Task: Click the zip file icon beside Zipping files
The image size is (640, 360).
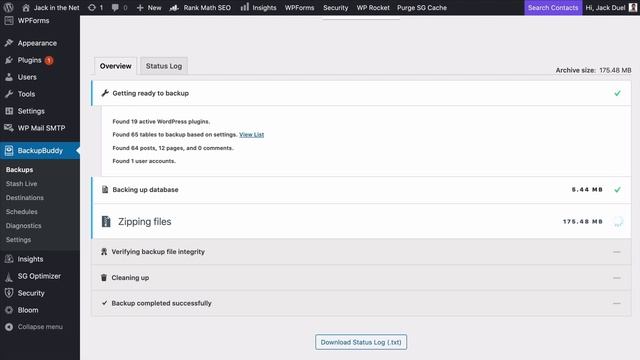Action: 106,221
